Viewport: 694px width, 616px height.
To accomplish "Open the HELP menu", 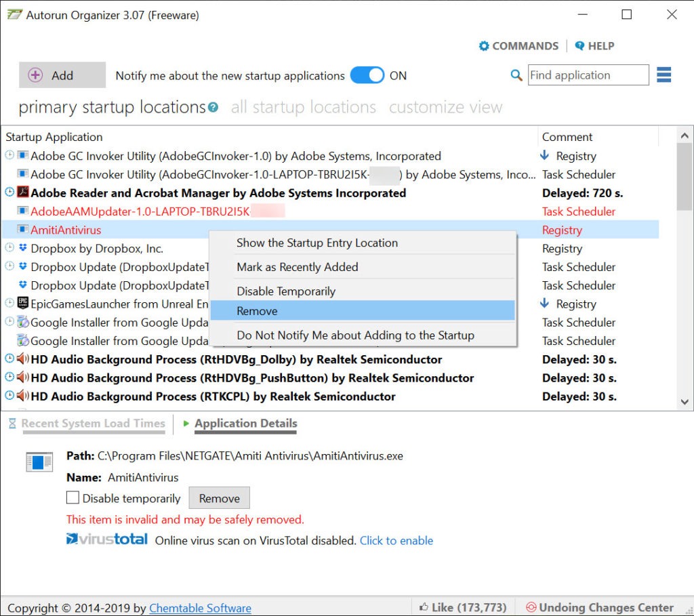I will [594, 46].
